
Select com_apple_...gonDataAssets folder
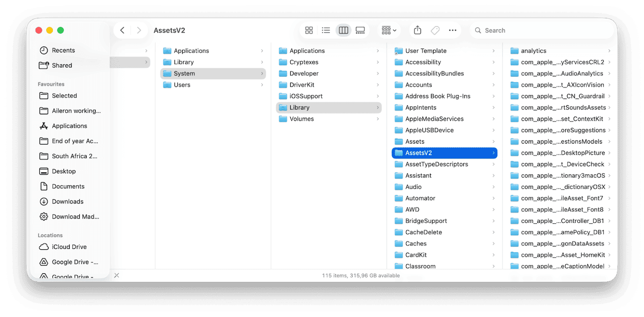pyautogui.click(x=560, y=244)
